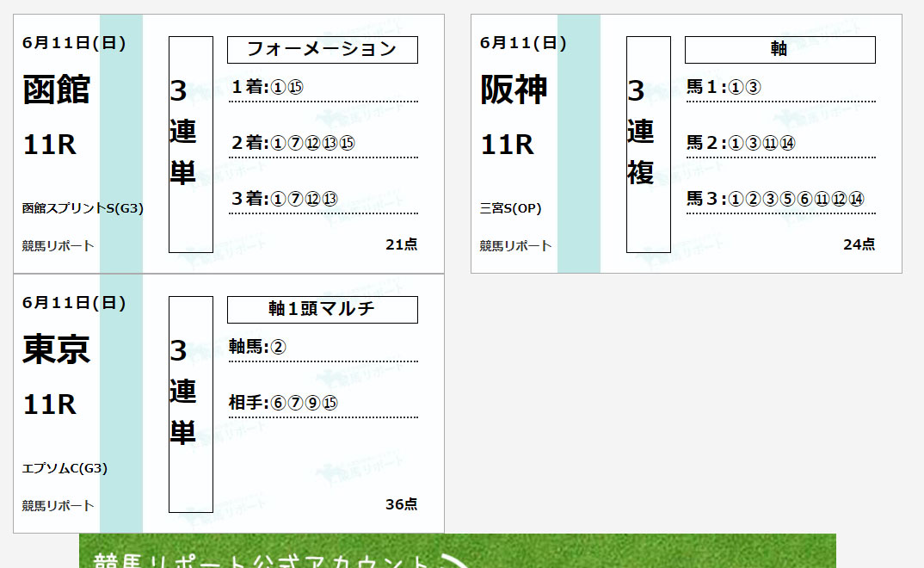
Task: Click the 函館スプリントS(G3) race name
Action: tap(83, 208)
